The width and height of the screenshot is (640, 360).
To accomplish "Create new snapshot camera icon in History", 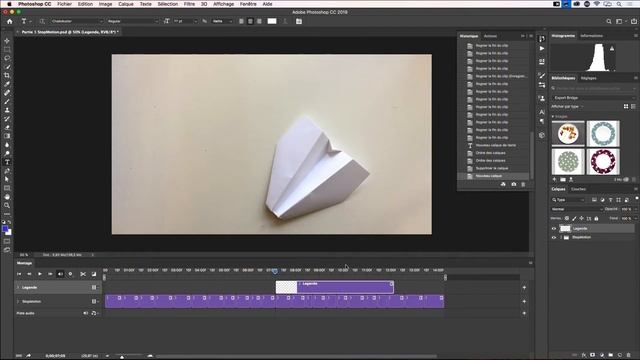I will (x=513, y=184).
